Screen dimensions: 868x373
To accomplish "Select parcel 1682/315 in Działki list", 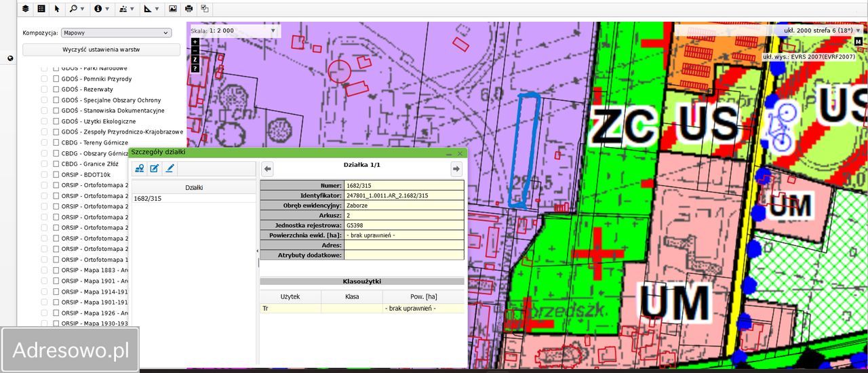I will [x=194, y=198].
